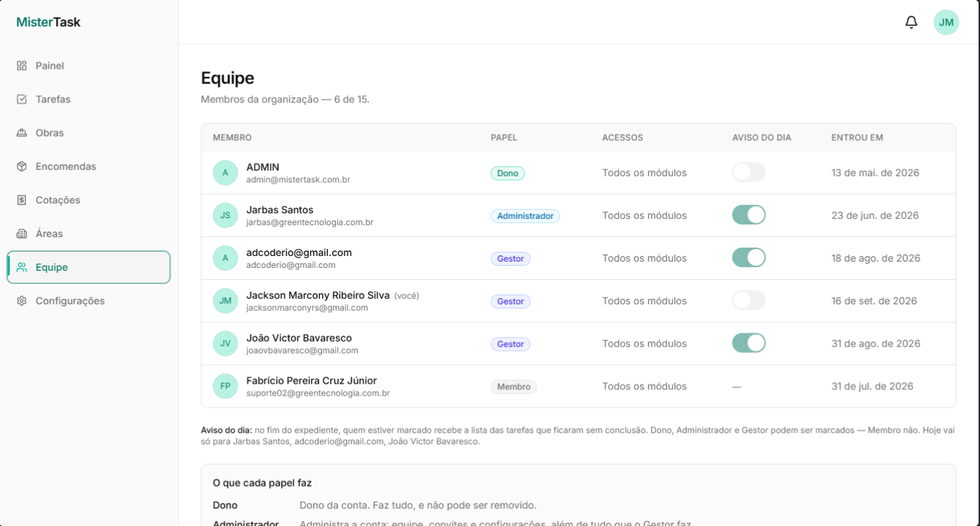Click the ENTROU EM column header

coord(857,138)
